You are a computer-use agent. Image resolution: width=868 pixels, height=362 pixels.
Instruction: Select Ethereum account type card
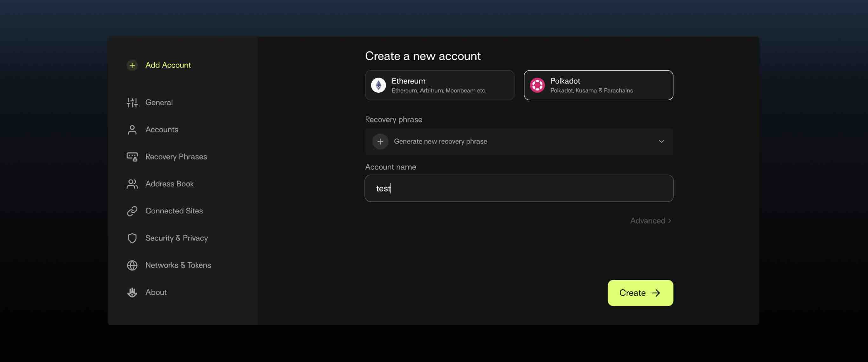click(439, 85)
